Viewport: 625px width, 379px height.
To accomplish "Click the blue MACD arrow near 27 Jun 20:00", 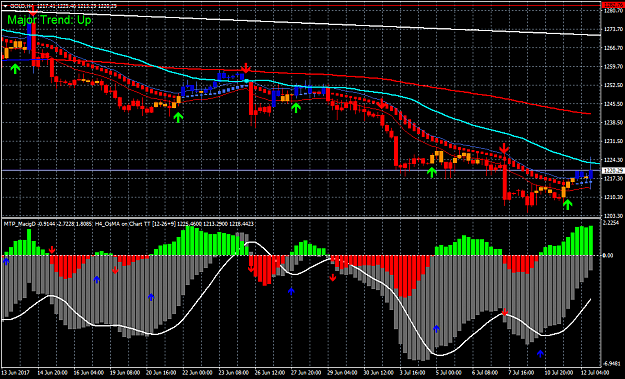I will tap(291, 291).
